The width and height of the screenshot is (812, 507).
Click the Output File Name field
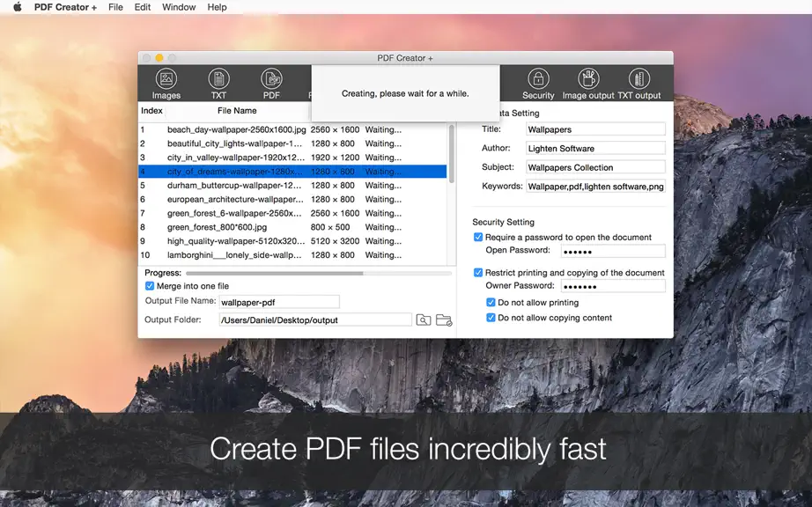279,302
